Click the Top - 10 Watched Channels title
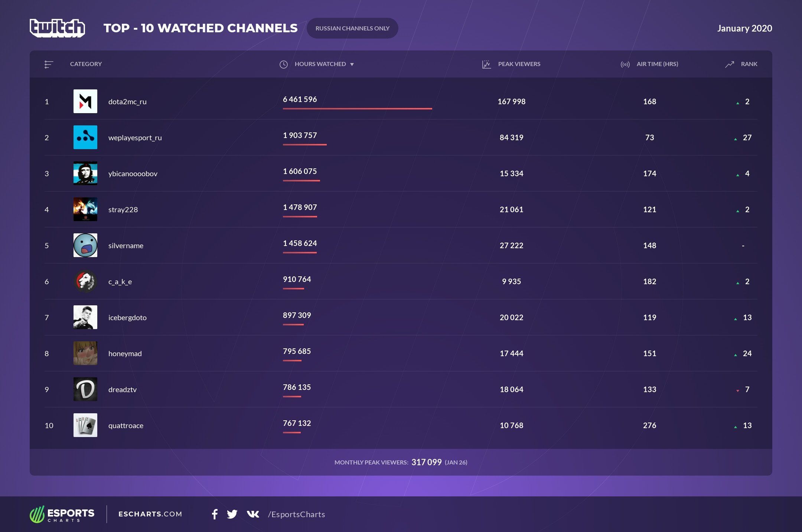 200,28
